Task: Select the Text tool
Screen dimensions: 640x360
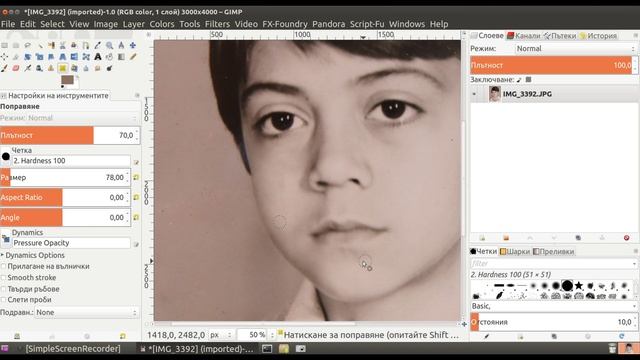Action: pyautogui.click(x=98, y=57)
